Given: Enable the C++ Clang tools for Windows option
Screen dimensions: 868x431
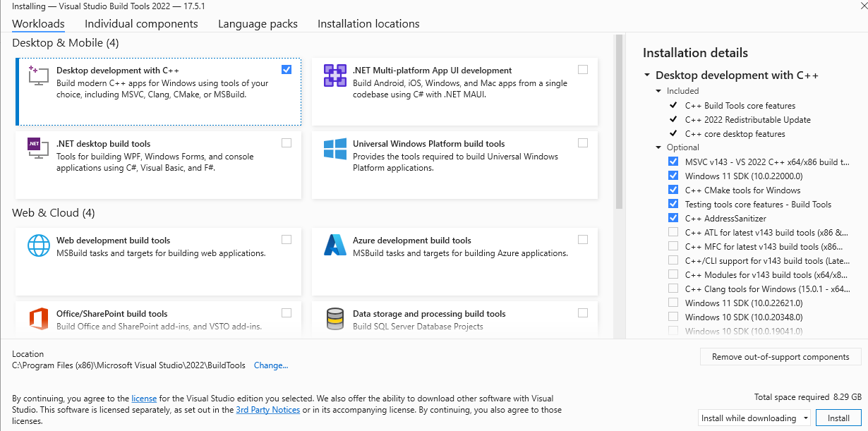Looking at the screenshot, I should (673, 289).
